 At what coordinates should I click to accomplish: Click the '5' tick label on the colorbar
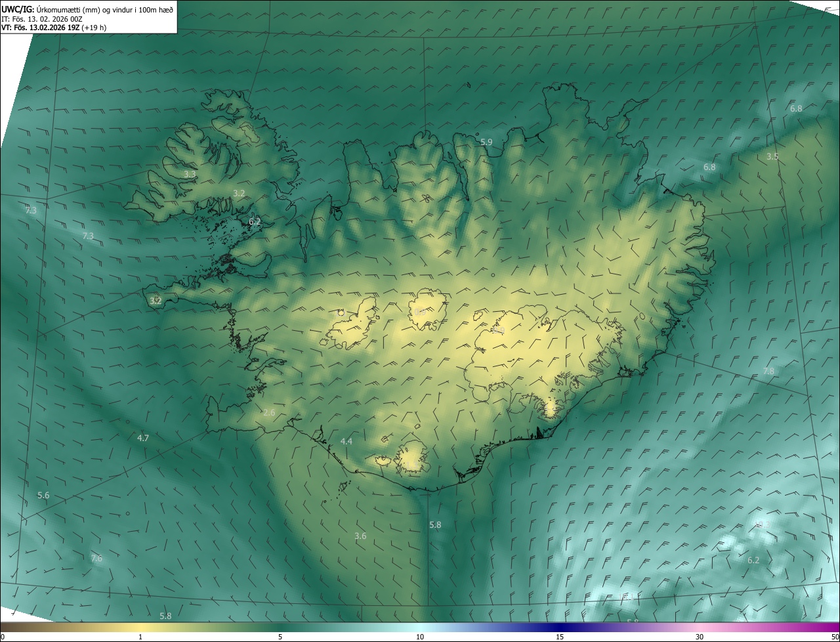click(x=280, y=637)
